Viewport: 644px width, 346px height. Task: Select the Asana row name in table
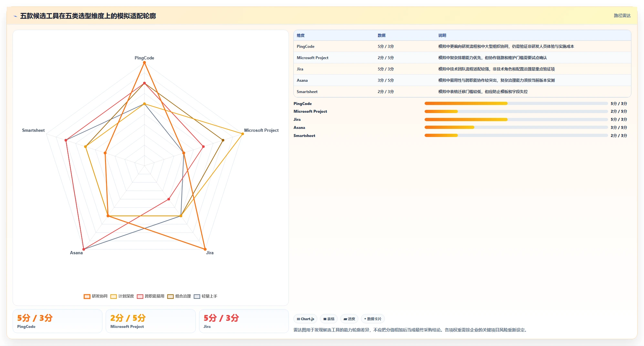click(x=302, y=80)
